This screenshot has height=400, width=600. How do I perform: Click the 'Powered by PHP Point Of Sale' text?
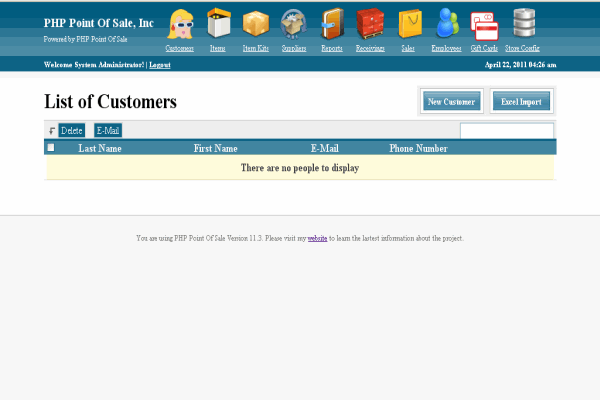point(85,39)
